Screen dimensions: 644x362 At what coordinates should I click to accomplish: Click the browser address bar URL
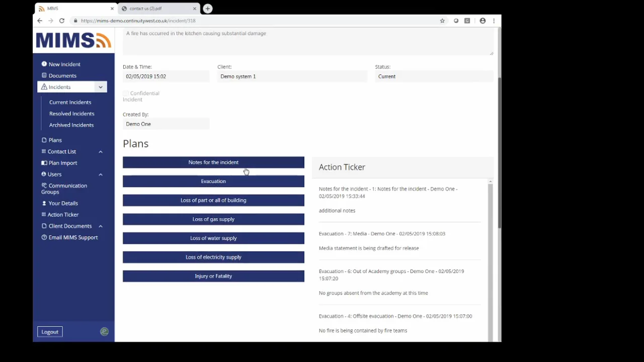(x=138, y=21)
